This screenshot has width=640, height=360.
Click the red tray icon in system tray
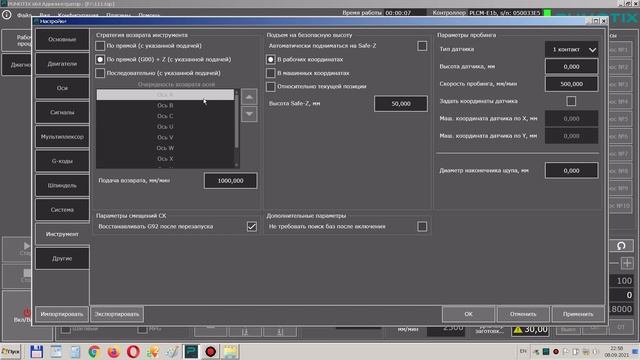(x=556, y=351)
